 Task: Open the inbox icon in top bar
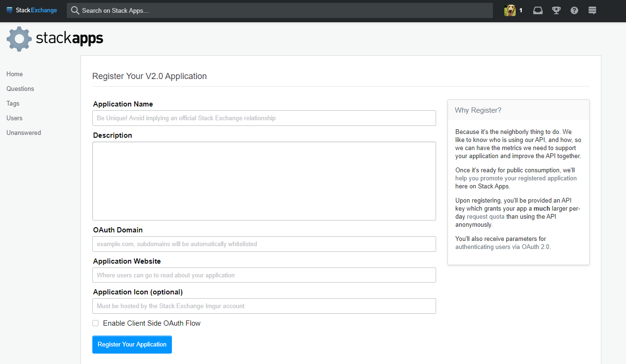538,10
